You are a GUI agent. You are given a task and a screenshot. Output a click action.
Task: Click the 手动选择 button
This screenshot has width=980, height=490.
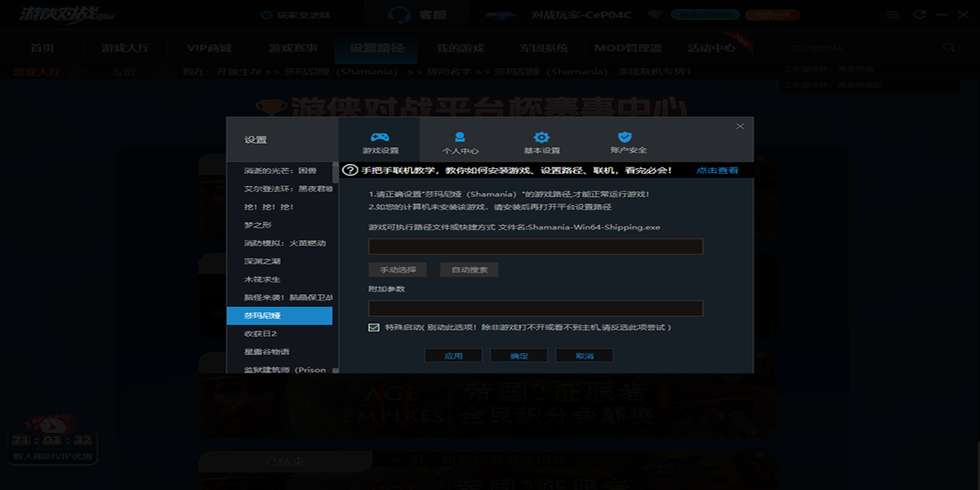tap(398, 269)
